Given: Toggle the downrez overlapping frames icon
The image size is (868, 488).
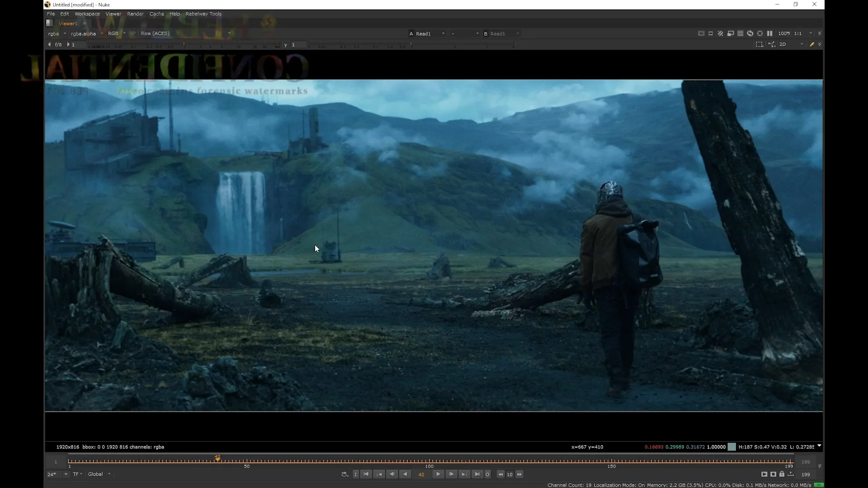Looking at the screenshot, I should coord(731,33).
